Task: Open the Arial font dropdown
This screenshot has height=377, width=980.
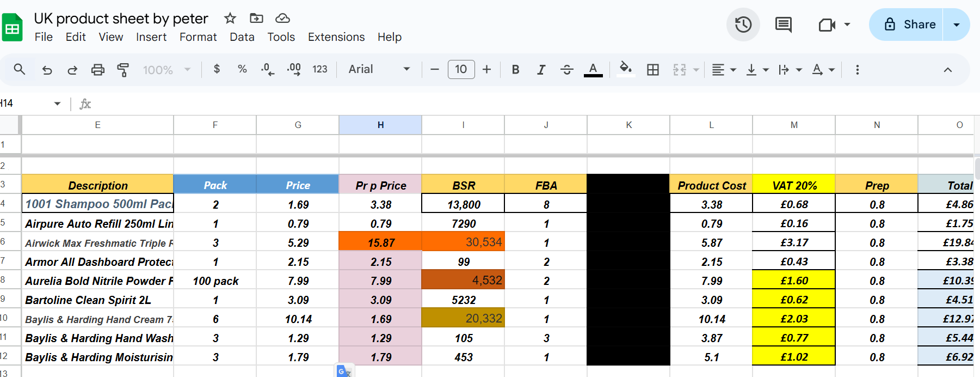Action: (379, 69)
